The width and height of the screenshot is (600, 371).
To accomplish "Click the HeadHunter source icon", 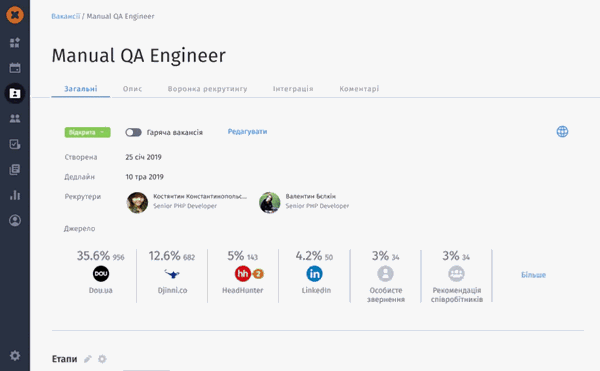I will tap(243, 273).
